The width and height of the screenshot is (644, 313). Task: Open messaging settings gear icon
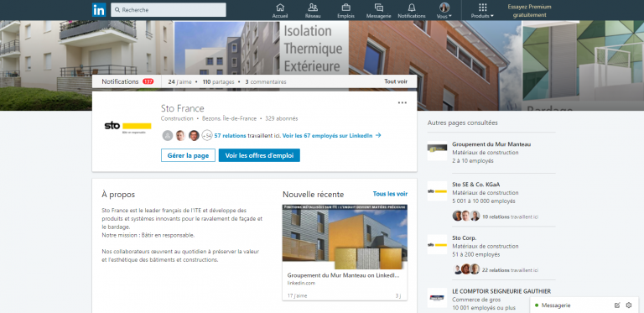coord(628,305)
